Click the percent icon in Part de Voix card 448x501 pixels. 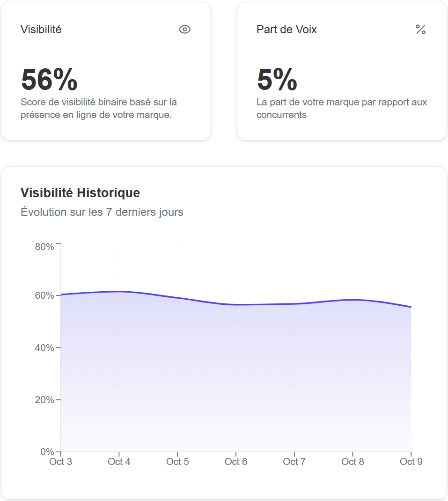click(x=420, y=29)
